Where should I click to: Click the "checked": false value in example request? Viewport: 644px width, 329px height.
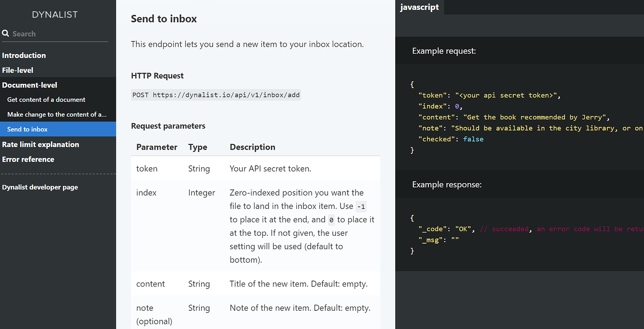[x=450, y=138]
